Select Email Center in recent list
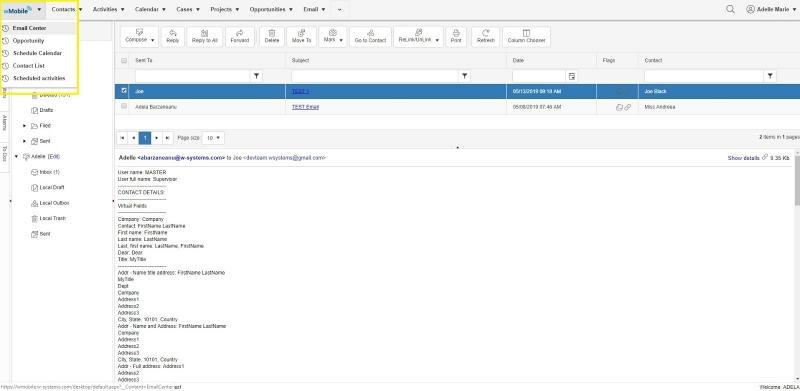 pos(39,28)
